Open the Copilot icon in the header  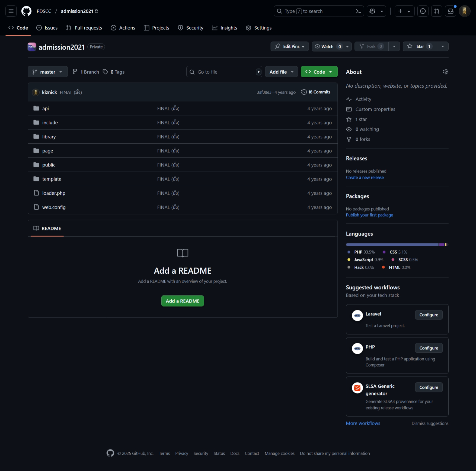[x=372, y=11]
